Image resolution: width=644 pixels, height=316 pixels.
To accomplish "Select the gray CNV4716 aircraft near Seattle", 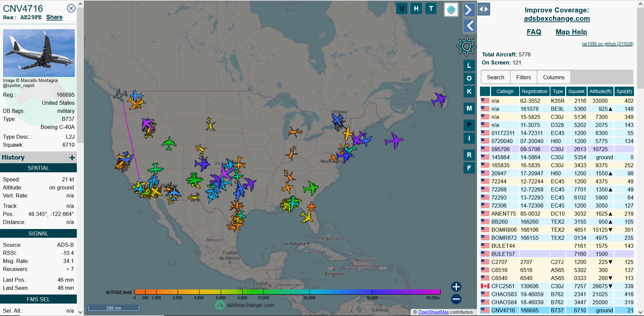I will (x=120, y=95).
